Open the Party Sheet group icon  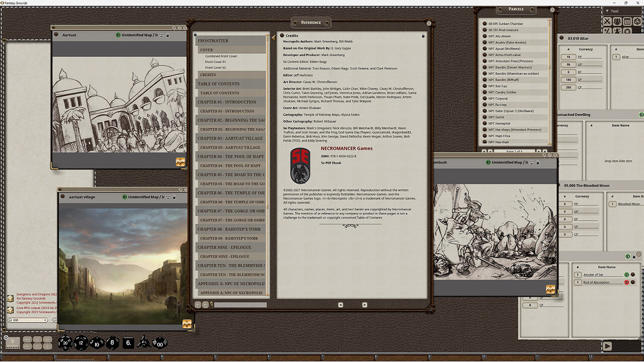(617, 21)
